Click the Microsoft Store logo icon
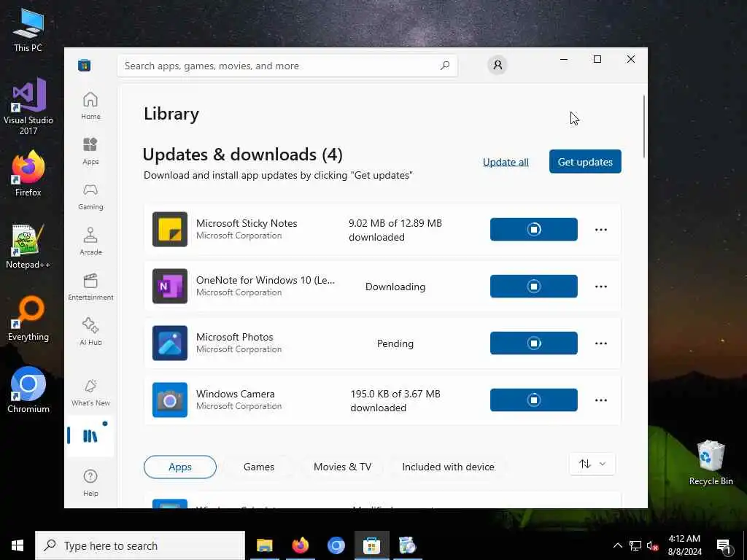747x560 pixels. pyautogui.click(x=85, y=65)
